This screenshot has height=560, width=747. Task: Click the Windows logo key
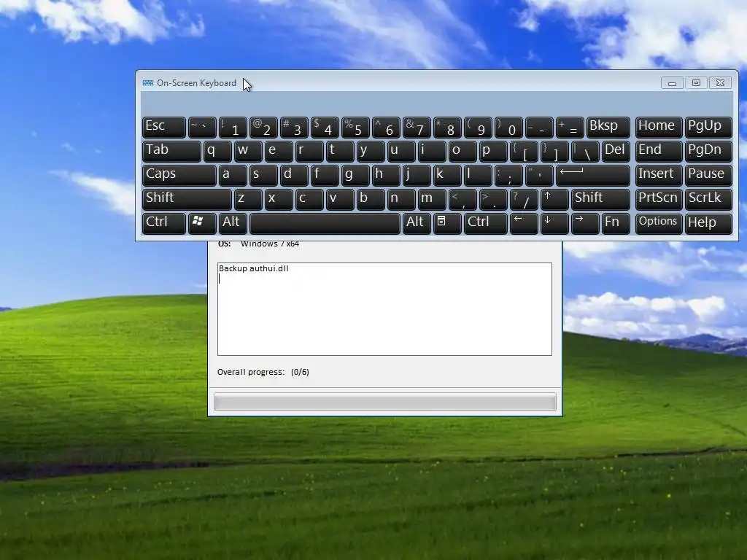203,223
